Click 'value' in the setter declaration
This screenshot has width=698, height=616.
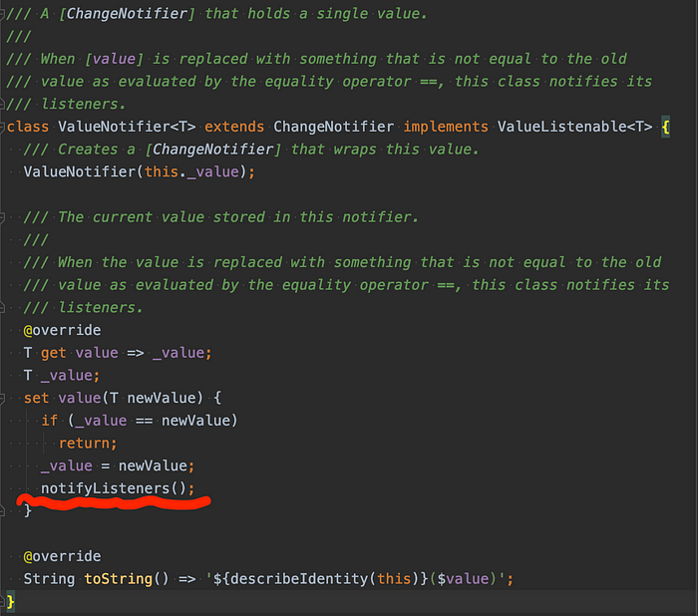click(x=79, y=399)
